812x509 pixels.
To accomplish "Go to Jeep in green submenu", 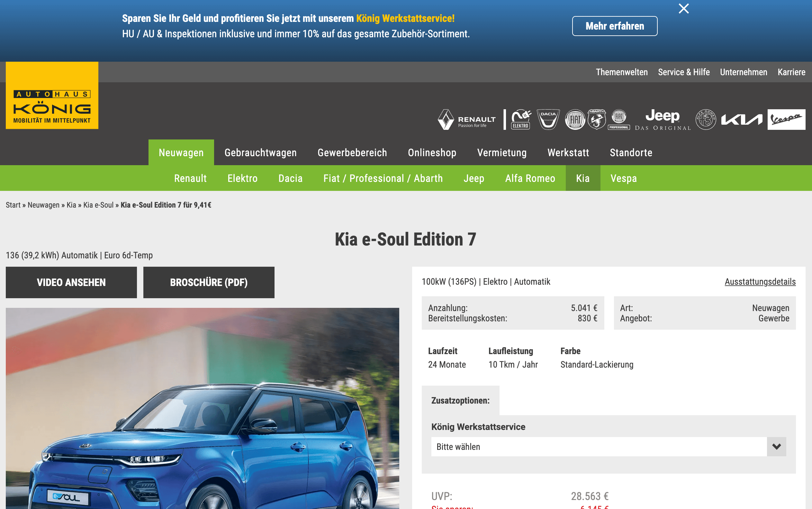I will click(x=474, y=178).
